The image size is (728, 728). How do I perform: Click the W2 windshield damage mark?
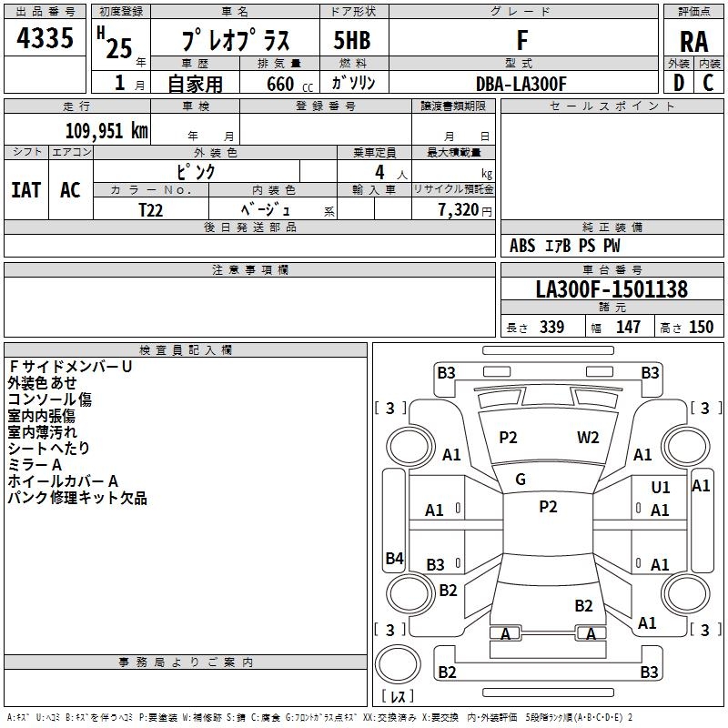[588, 438]
